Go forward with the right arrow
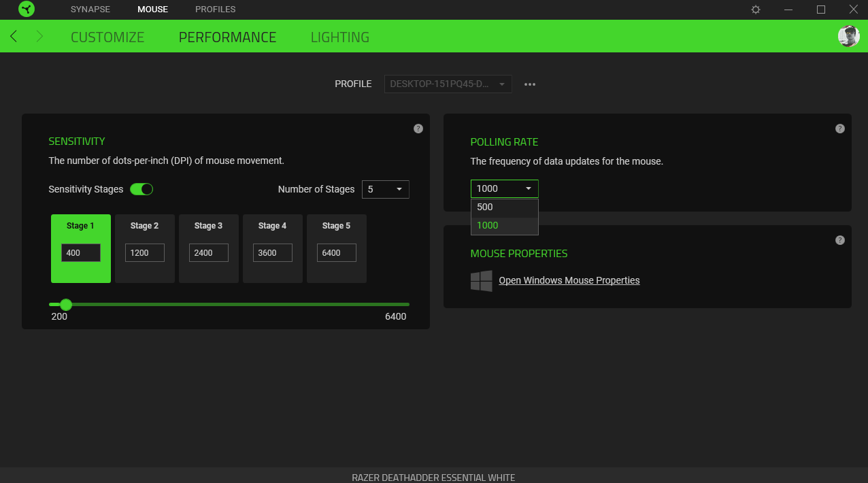Viewport: 868px width, 483px height. 39,36
